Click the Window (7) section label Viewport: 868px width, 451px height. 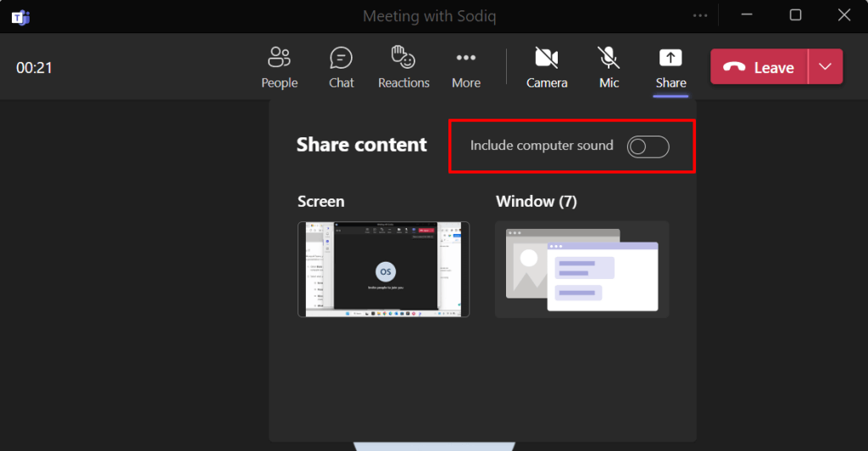[537, 202]
